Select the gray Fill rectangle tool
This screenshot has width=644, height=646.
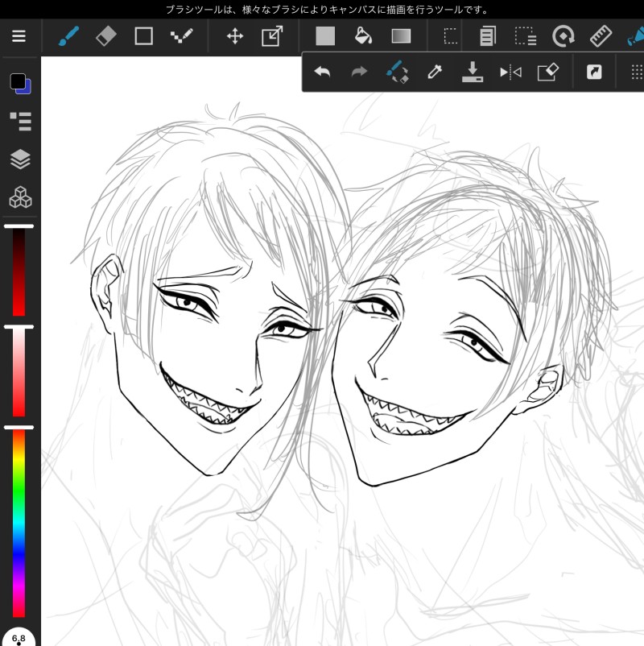click(x=325, y=36)
